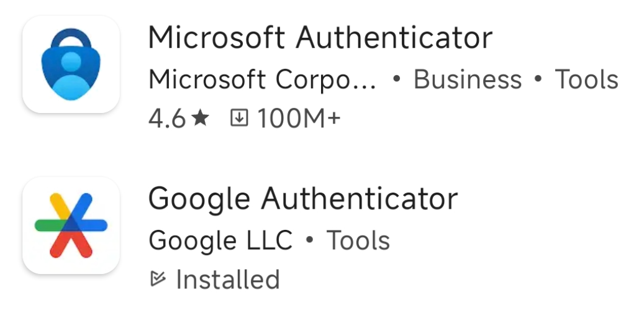The width and height of the screenshot is (644, 320).
Task: Select the Google LLC developer name
Action: pyautogui.click(x=220, y=241)
